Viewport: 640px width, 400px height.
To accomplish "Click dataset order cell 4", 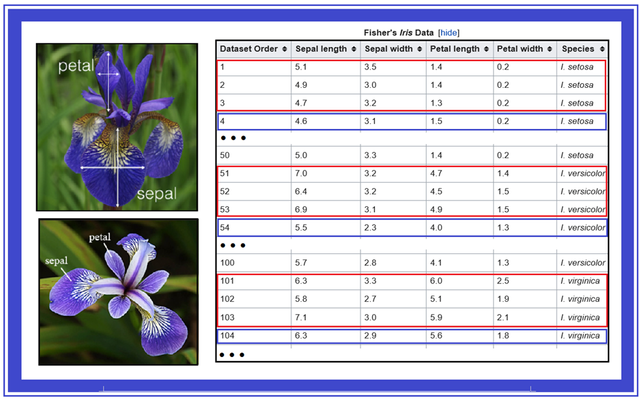I will point(222,121).
